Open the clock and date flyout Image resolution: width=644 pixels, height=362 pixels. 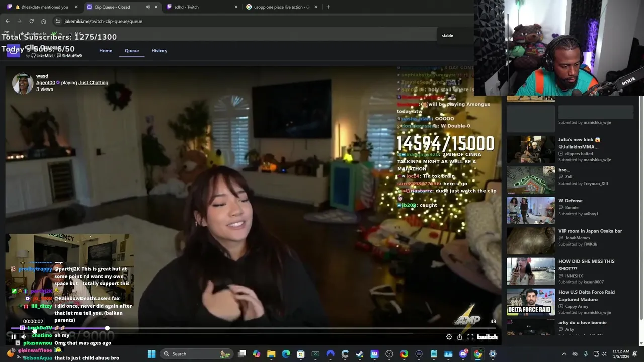(x=621, y=354)
